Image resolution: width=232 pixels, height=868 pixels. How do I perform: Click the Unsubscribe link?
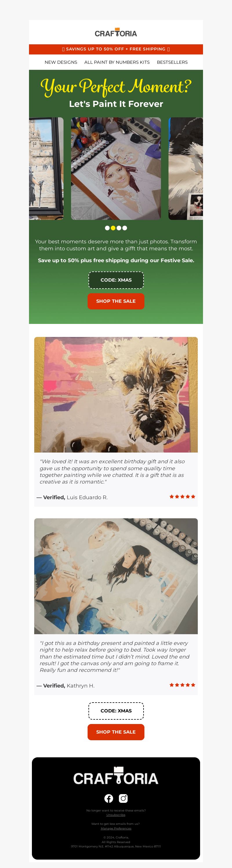pyautogui.click(x=116, y=815)
